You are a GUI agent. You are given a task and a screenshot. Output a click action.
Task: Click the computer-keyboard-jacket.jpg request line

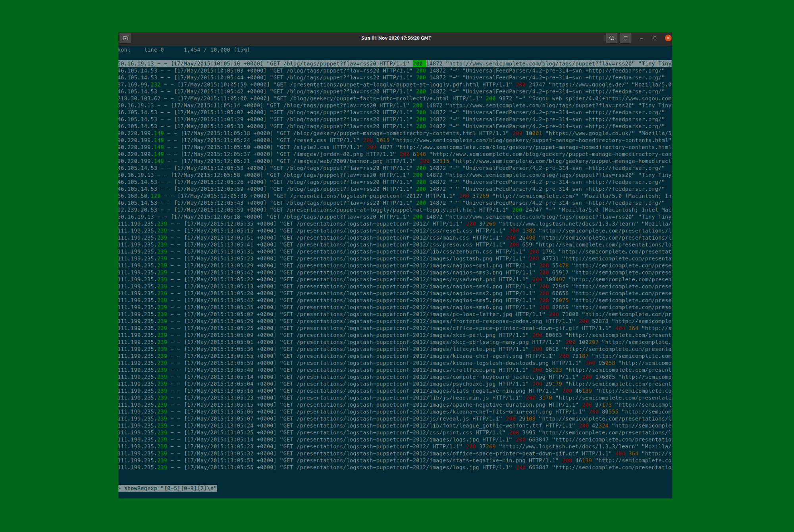395,377
